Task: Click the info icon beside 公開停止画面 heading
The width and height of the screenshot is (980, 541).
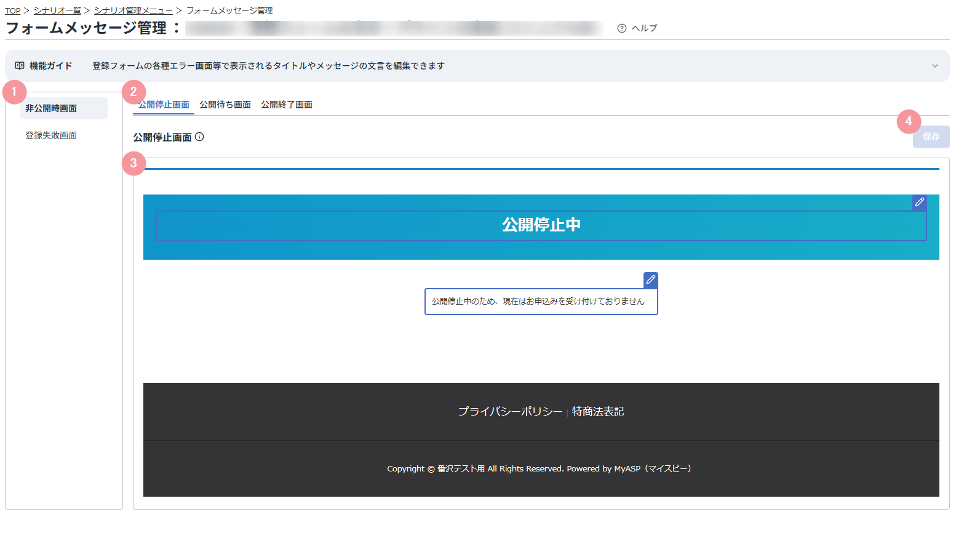Action: [199, 137]
